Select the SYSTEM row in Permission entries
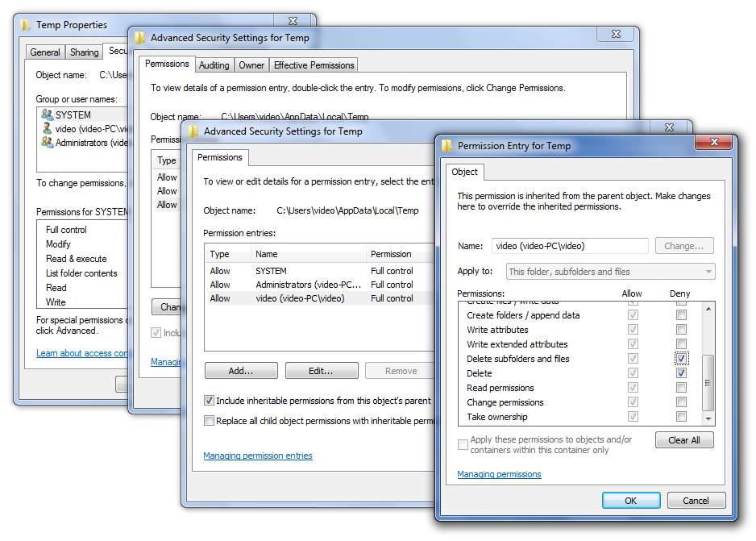Viewport: 756px width, 541px height. pyautogui.click(x=320, y=271)
